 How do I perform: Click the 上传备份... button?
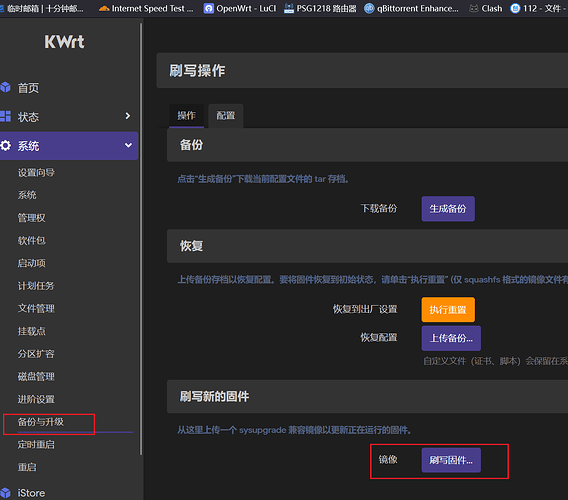pyautogui.click(x=451, y=338)
